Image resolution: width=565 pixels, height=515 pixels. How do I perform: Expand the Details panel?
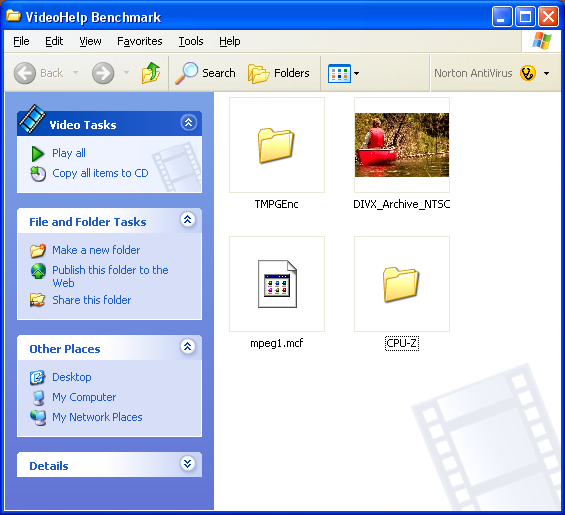pos(188,463)
